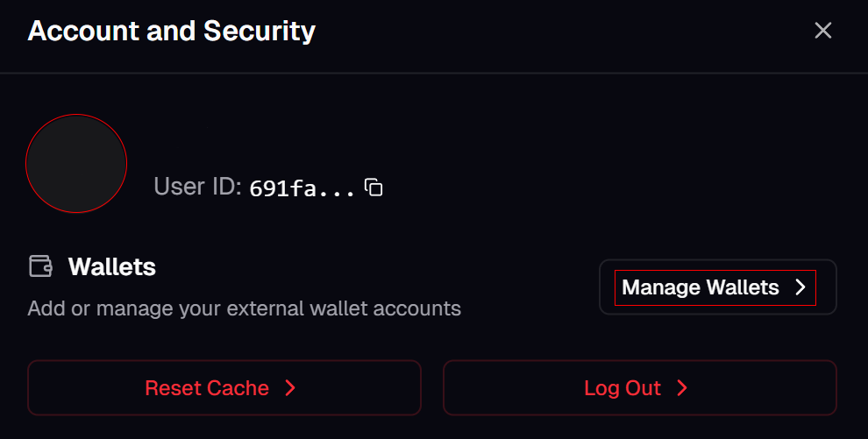
Task: Click the "Add or manage your external wallet accounts" text
Action: pyautogui.click(x=244, y=308)
